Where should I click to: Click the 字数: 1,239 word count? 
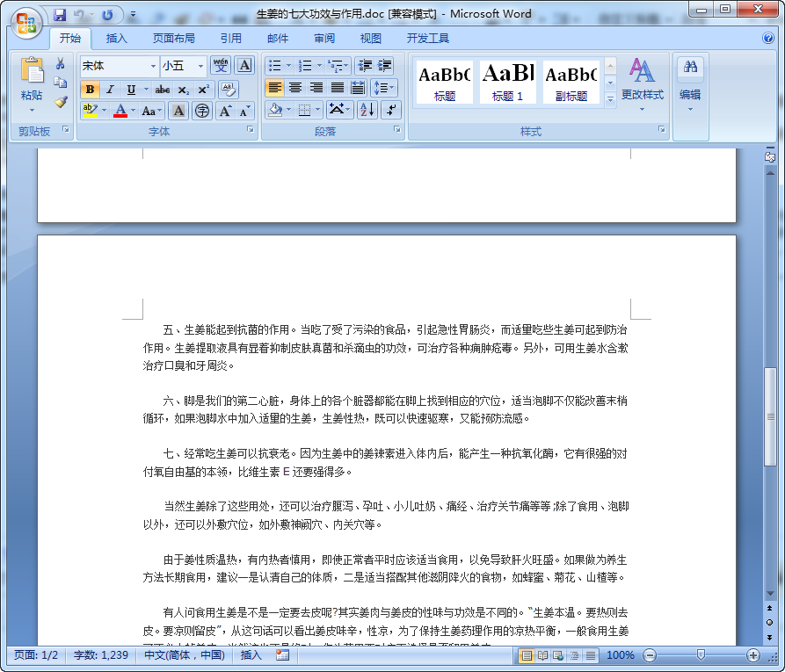(100, 655)
